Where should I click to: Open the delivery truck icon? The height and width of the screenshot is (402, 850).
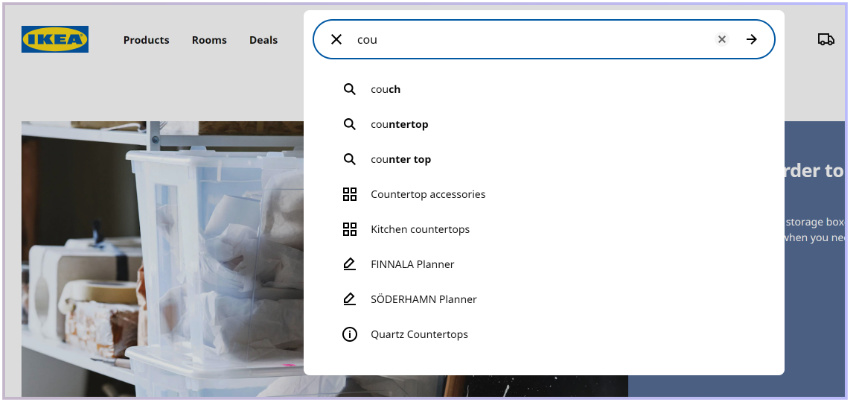(x=826, y=40)
